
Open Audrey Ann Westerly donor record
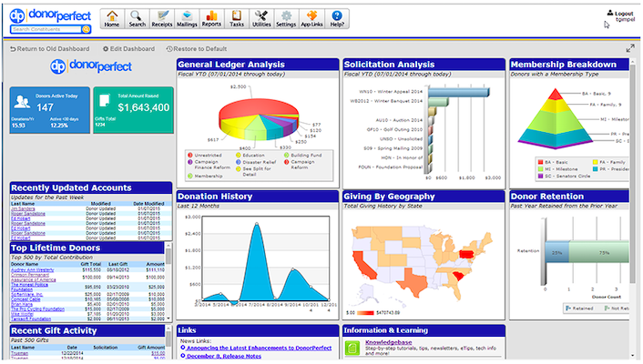(x=33, y=269)
